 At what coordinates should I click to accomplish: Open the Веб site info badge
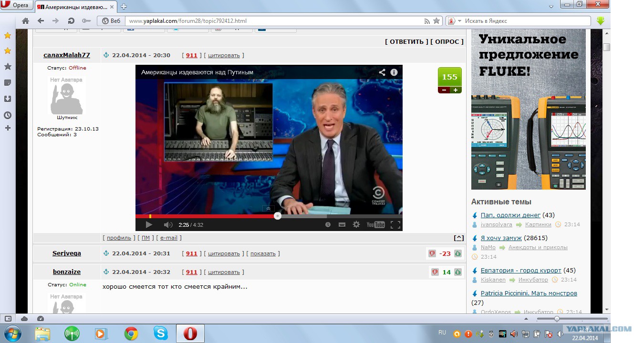(111, 21)
